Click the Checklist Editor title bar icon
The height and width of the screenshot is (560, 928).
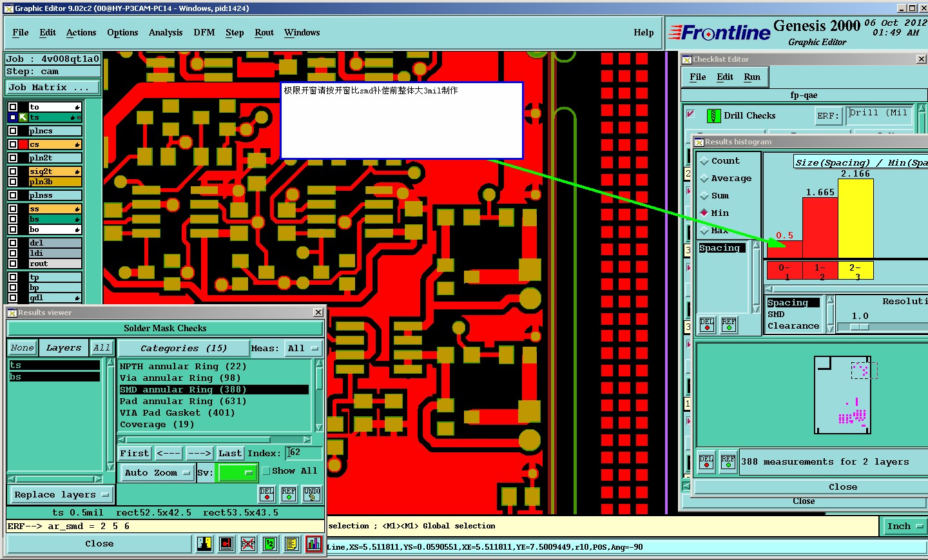[x=687, y=59]
